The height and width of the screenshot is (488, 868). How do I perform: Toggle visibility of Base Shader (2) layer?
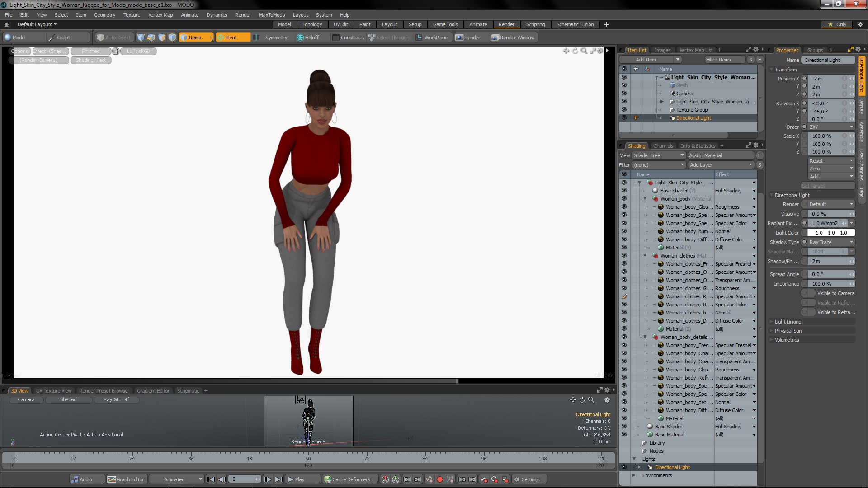point(624,191)
